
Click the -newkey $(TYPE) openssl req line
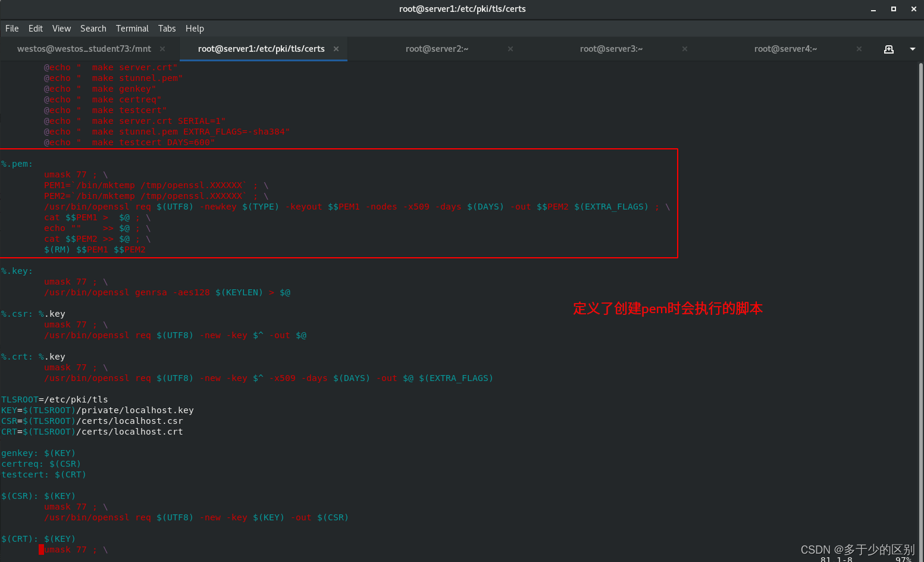click(x=357, y=207)
